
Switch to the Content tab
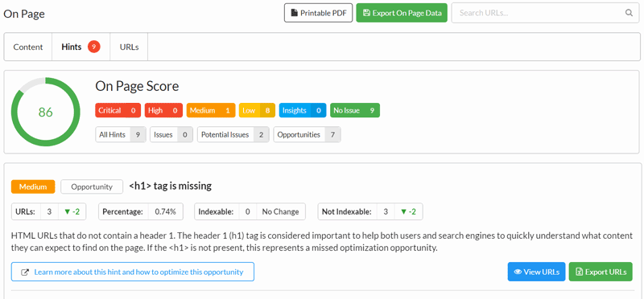coord(28,47)
